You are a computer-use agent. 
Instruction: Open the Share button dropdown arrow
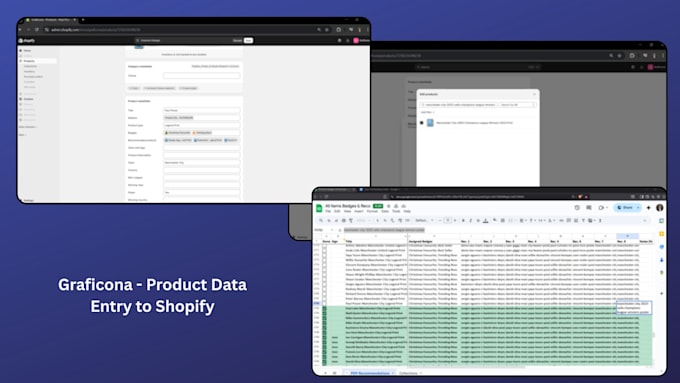(638, 208)
